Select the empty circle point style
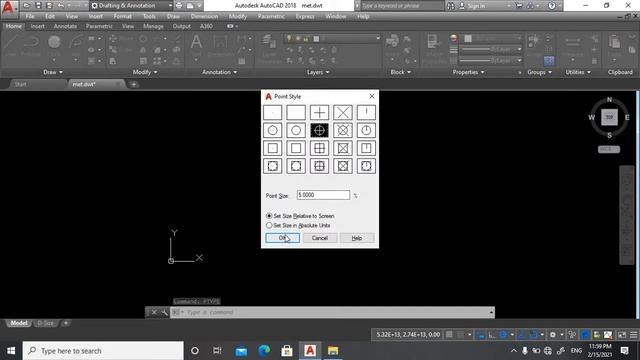Viewport: 640px width, 360px height. tap(296, 130)
